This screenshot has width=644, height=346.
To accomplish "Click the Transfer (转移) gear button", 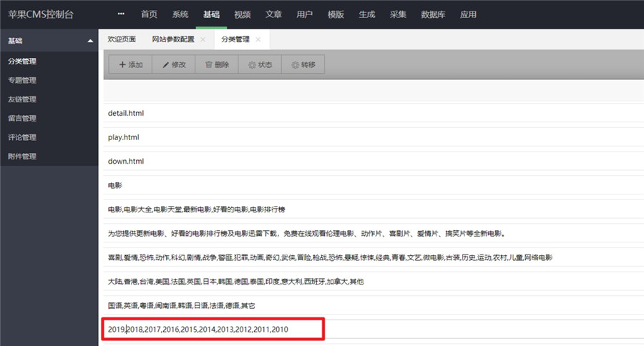I will 303,65.
